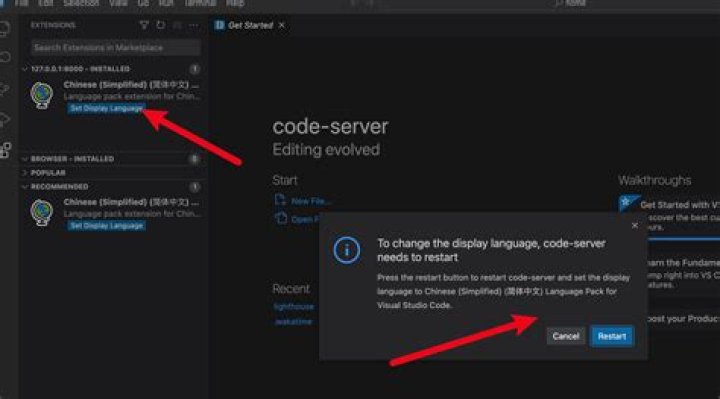
Task: Open the Go menu
Action: coord(143,3)
